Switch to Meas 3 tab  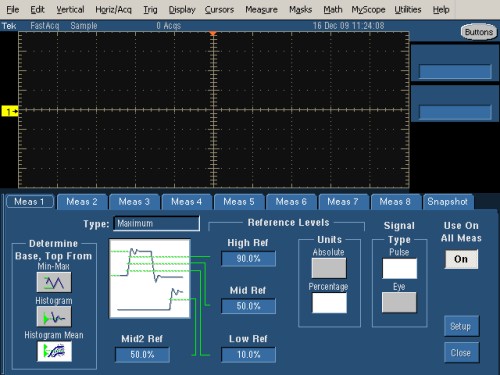point(134,202)
